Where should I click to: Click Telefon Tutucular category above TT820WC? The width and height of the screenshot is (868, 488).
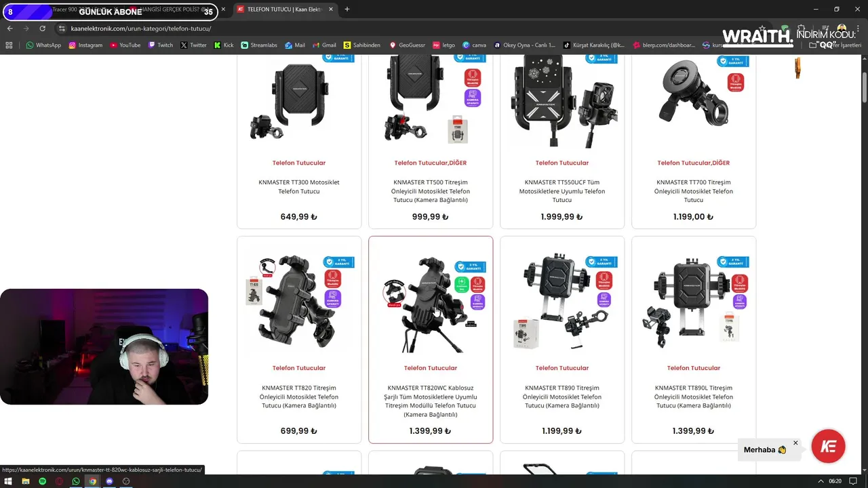(x=431, y=368)
